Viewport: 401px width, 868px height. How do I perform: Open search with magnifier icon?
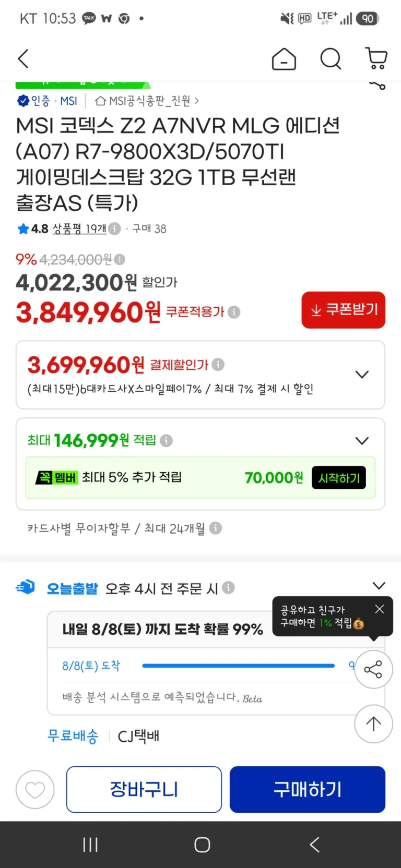point(331,59)
